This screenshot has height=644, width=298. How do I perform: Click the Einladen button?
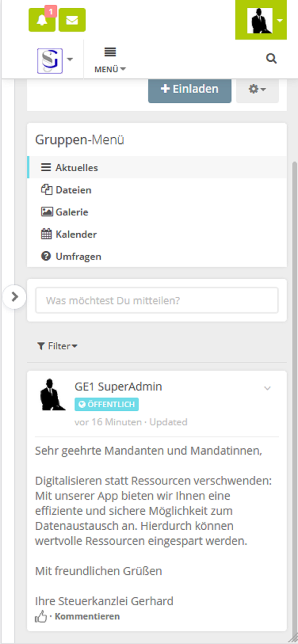tap(189, 89)
